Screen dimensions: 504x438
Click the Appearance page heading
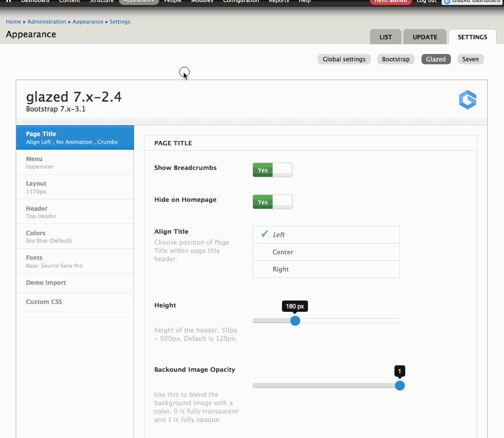coord(31,34)
